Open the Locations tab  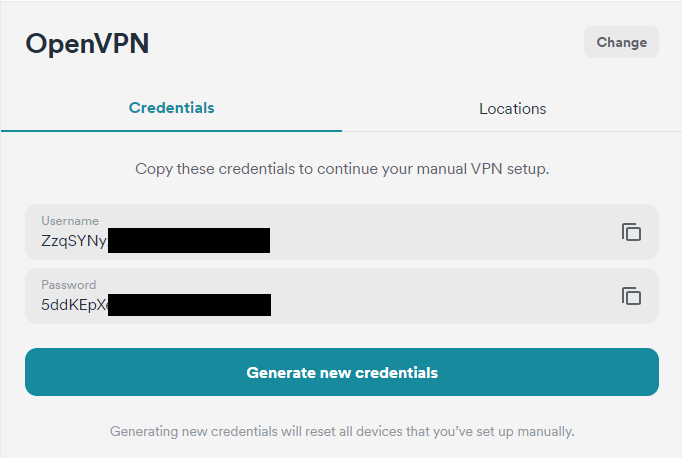[512, 109]
